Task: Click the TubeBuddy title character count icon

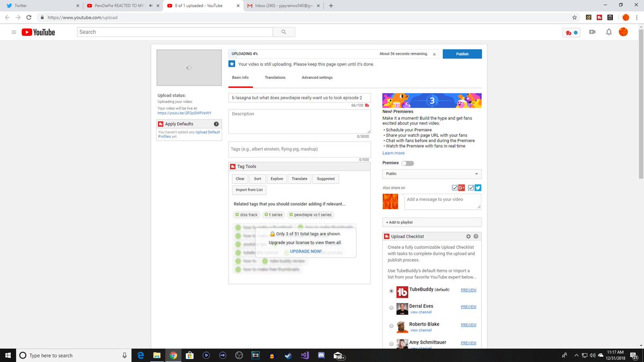Action: click(368, 106)
